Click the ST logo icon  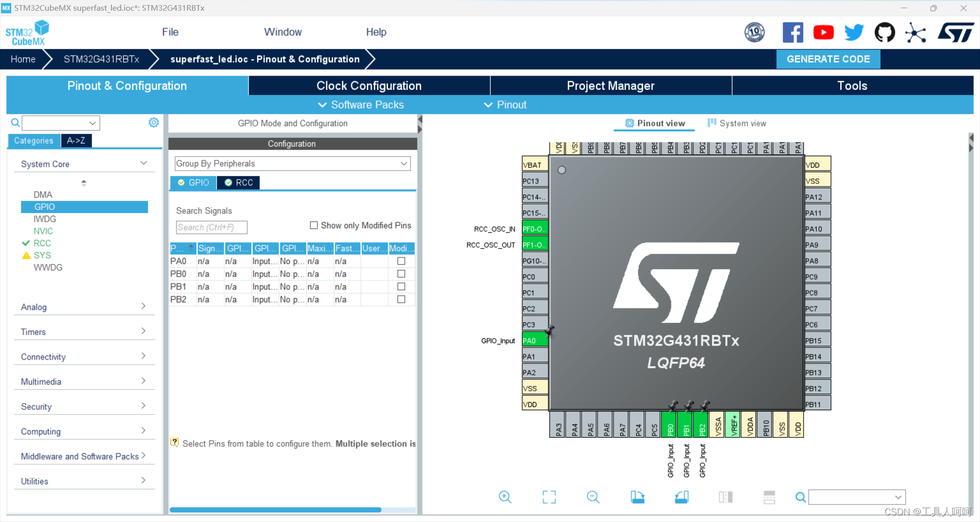(x=955, y=33)
